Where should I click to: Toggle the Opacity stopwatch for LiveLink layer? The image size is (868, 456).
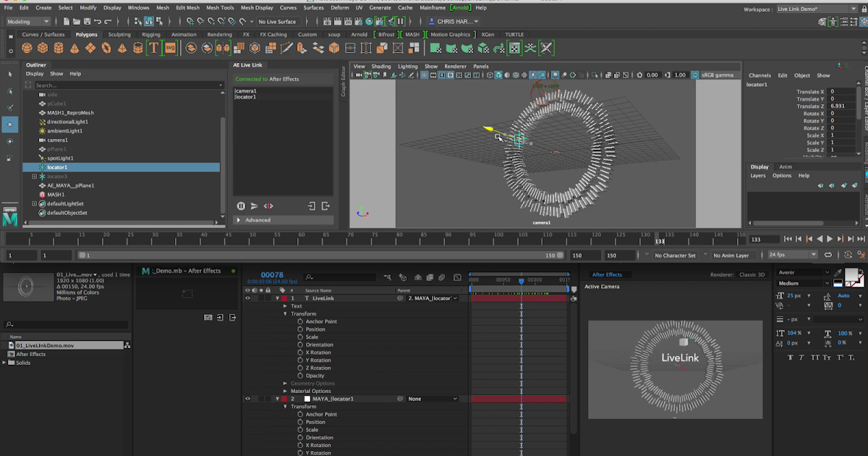(300, 376)
